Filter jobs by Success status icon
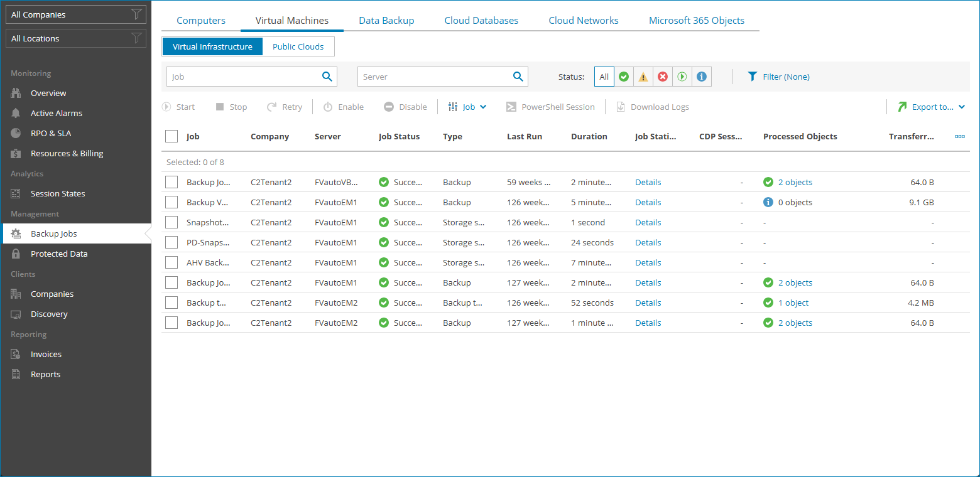This screenshot has height=477, width=980. tap(624, 76)
